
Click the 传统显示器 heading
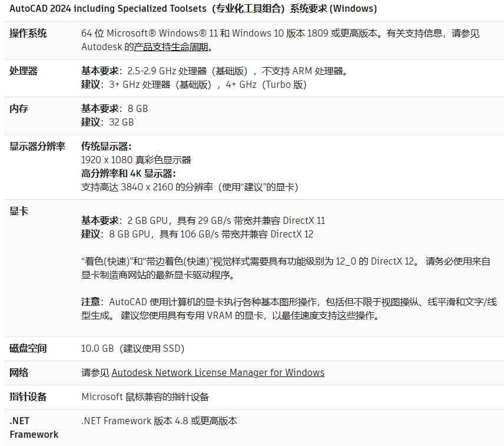pos(106,146)
